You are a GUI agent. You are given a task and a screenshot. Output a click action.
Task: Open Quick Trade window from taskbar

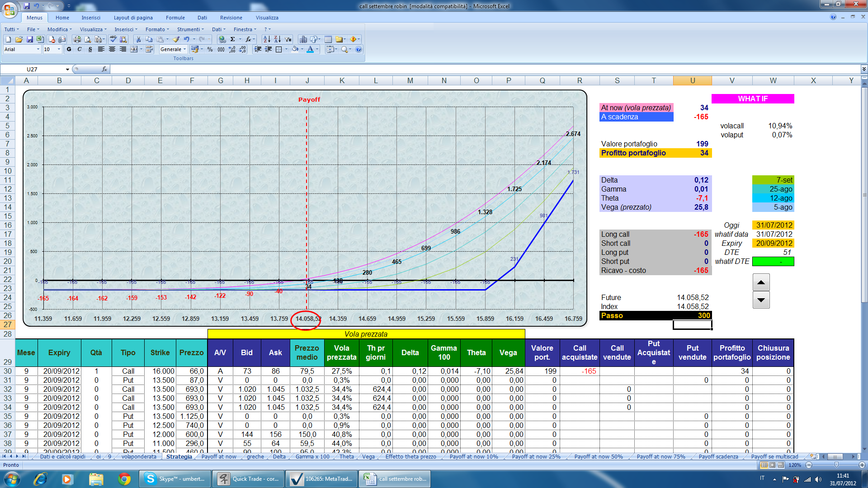point(248,479)
